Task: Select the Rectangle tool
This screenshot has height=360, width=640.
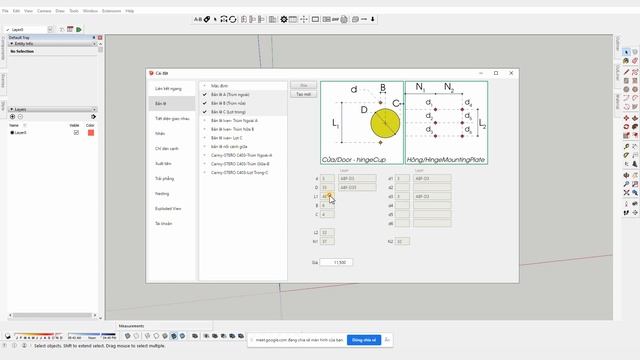Action: tap(627, 81)
